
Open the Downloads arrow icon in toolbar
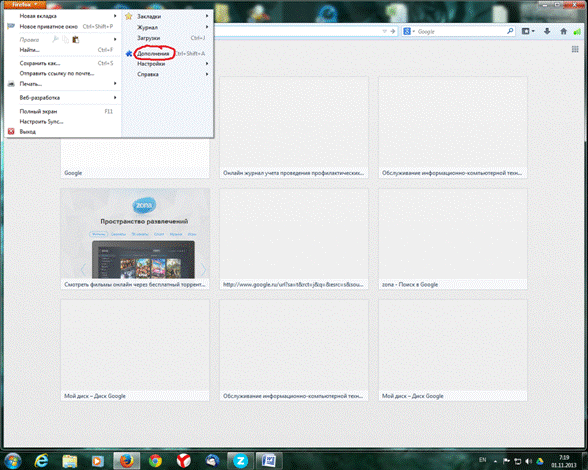click(x=547, y=32)
